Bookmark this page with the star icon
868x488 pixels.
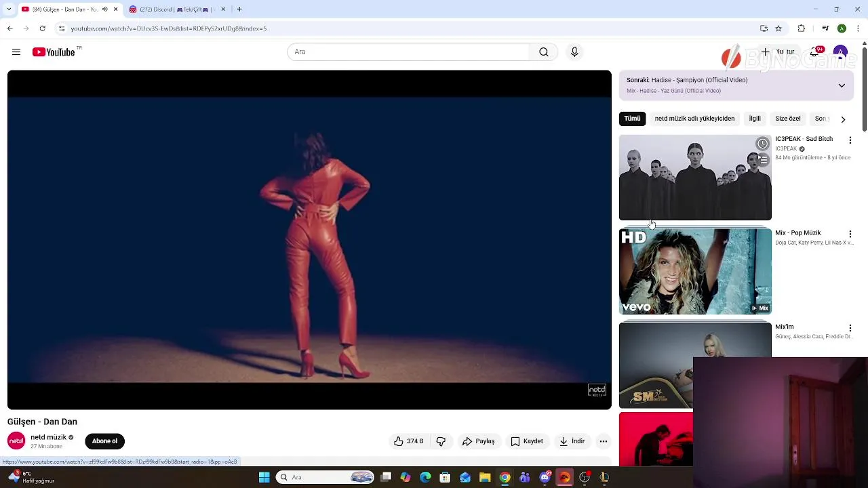(x=778, y=28)
